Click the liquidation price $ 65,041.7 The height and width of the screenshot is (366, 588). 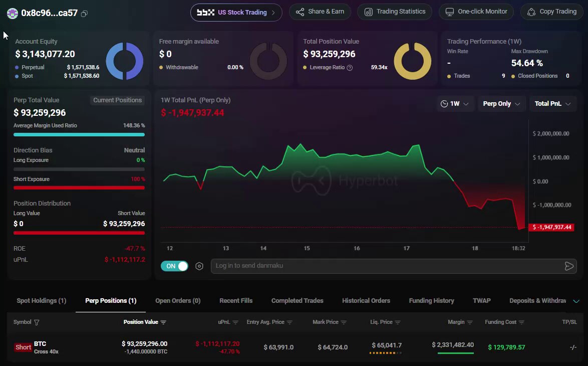387,345
